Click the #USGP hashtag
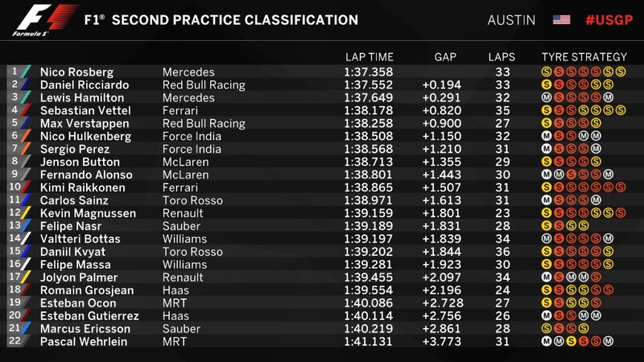 [609, 20]
